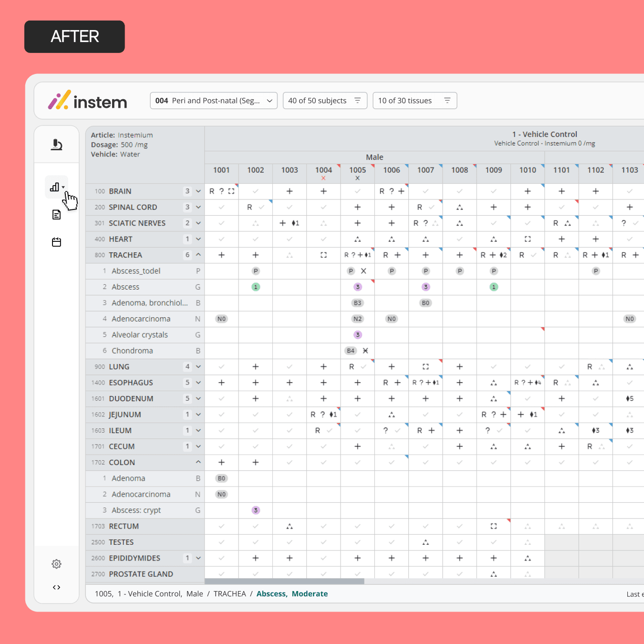The width and height of the screenshot is (644, 644).
Task: Collapse the COLON tissue row
Action: coord(198,462)
